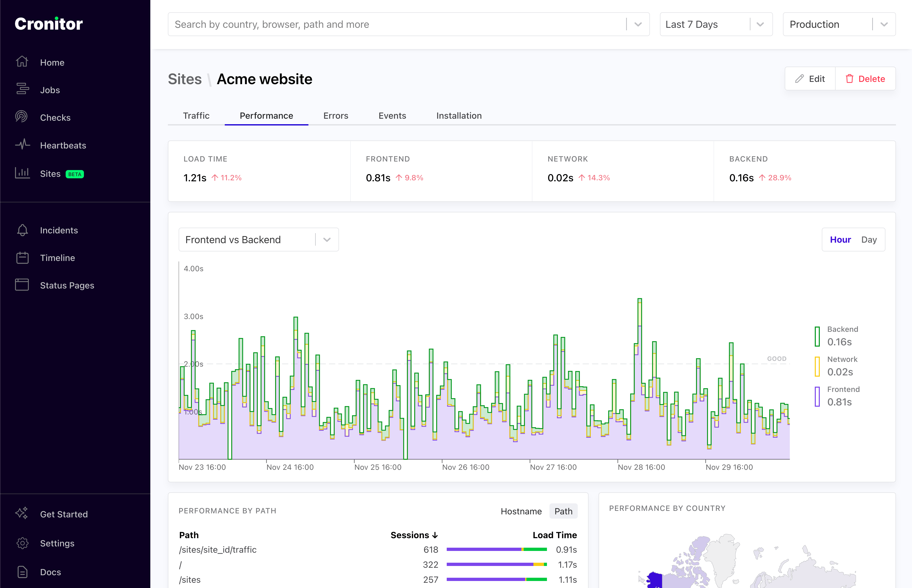
Task: Click the Heartbeats pulse icon
Action: point(22,145)
